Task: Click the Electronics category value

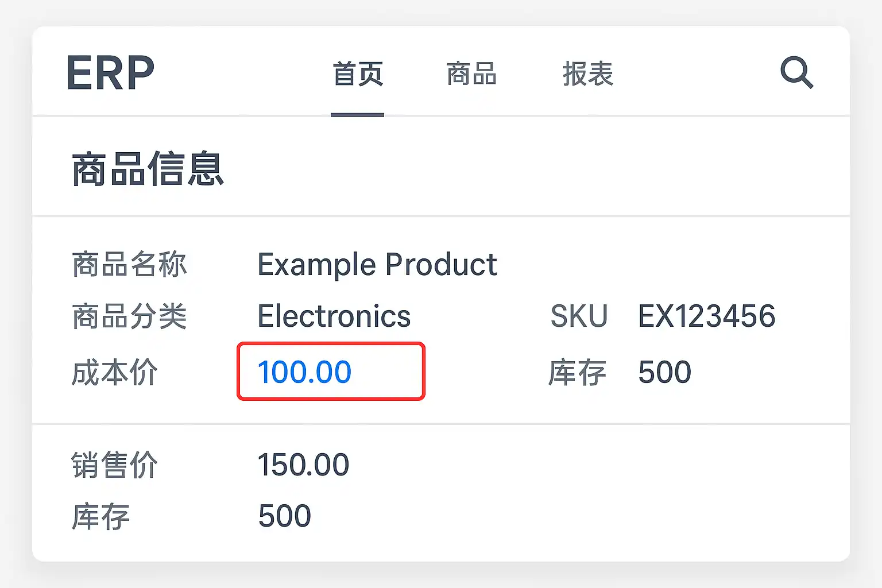Action: [x=334, y=316]
